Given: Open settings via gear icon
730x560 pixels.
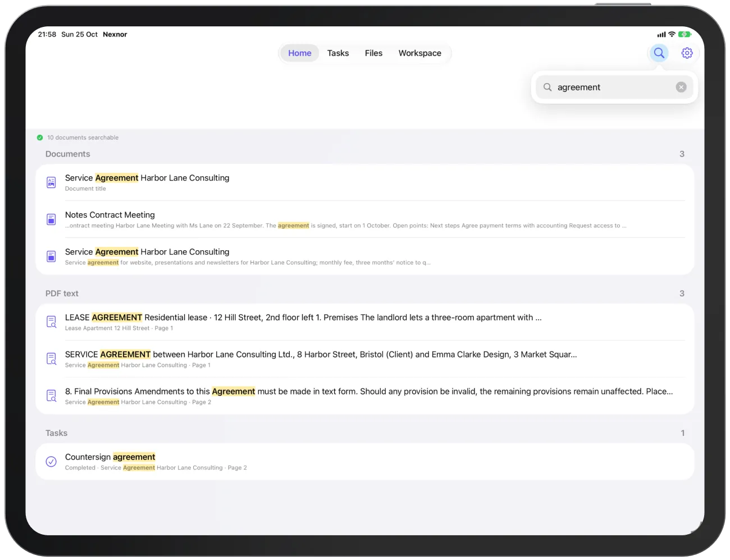Looking at the screenshot, I should coord(687,53).
